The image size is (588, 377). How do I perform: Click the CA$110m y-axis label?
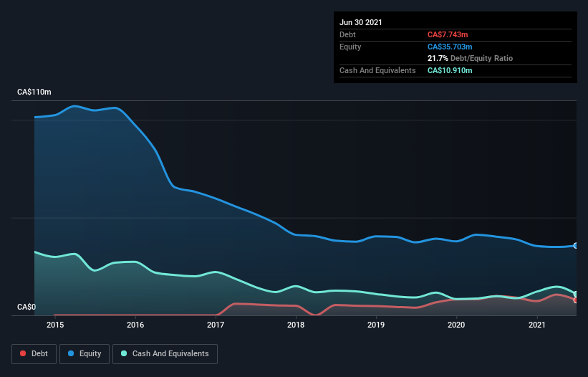point(34,92)
